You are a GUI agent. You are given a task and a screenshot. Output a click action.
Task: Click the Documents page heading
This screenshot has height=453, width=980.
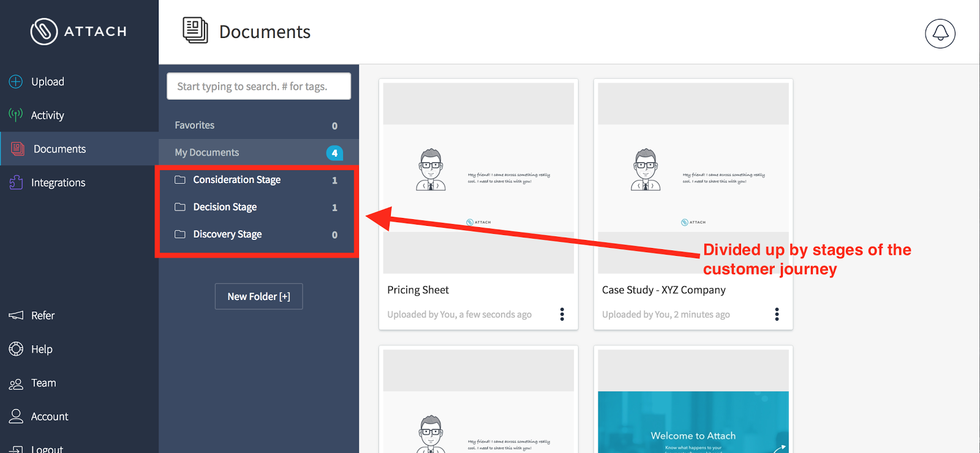(265, 32)
